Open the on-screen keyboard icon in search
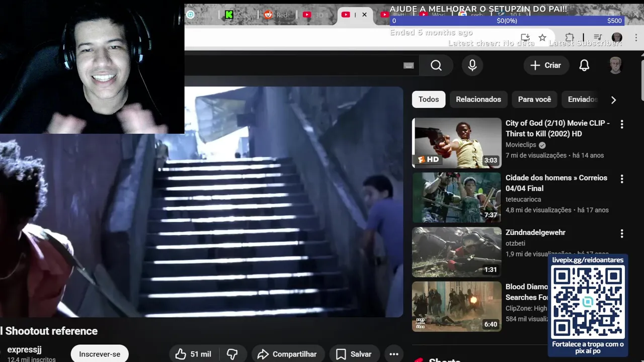Screen dimensions: 644x362 [409, 65]
